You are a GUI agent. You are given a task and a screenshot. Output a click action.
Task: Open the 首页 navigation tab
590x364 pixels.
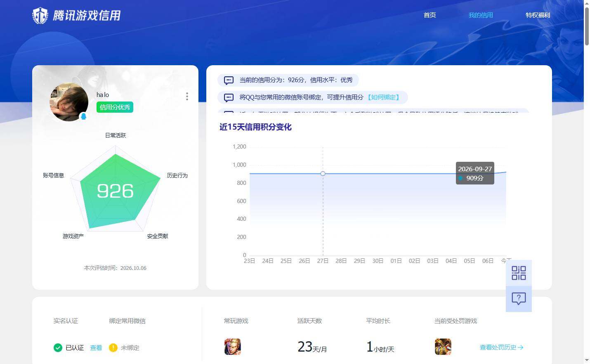pyautogui.click(x=430, y=15)
